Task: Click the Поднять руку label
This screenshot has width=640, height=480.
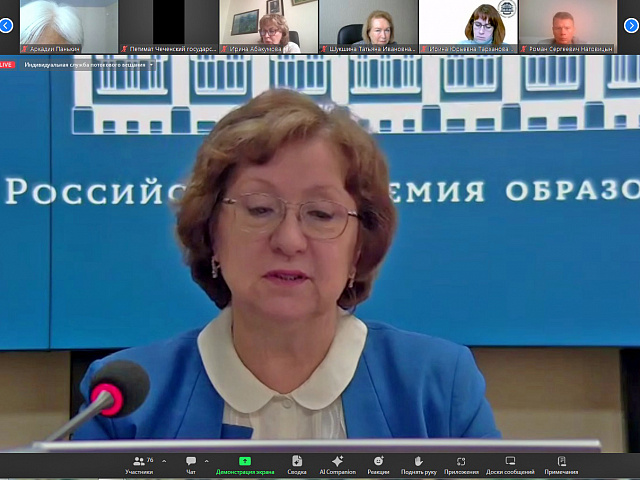Action: pos(419,472)
